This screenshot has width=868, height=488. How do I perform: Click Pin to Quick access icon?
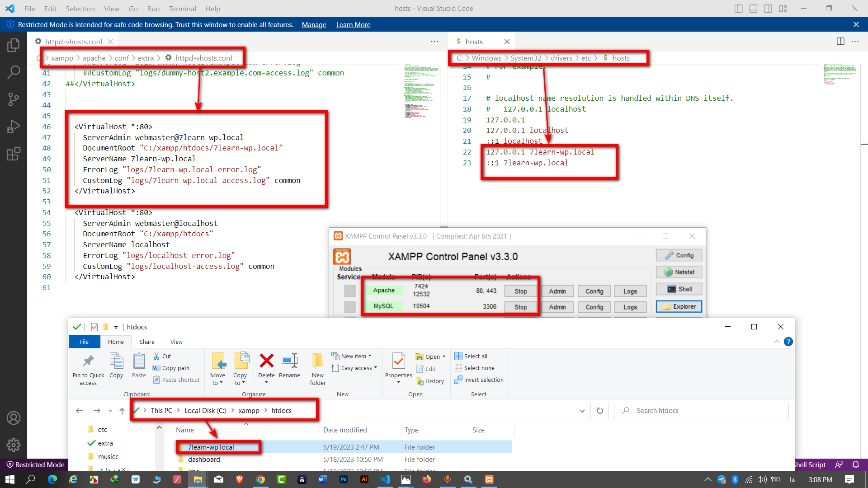pos(88,361)
